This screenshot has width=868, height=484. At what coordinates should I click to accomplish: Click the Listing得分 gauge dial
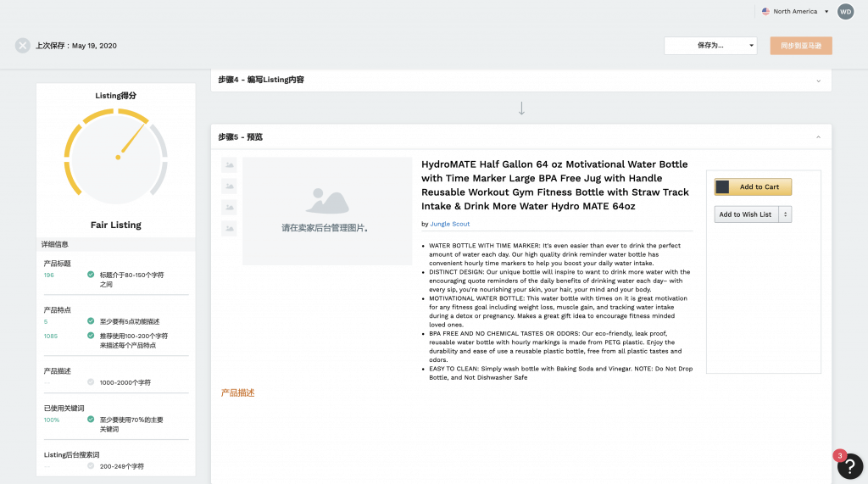pos(116,156)
